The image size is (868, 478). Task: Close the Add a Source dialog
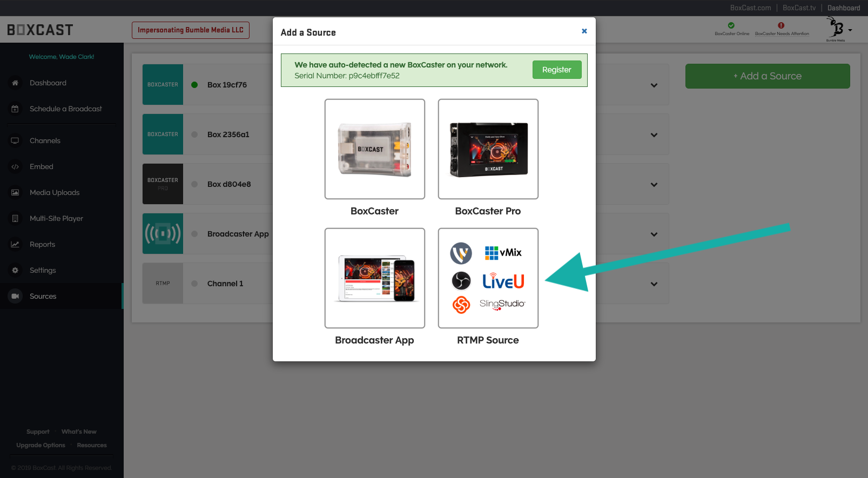(584, 31)
